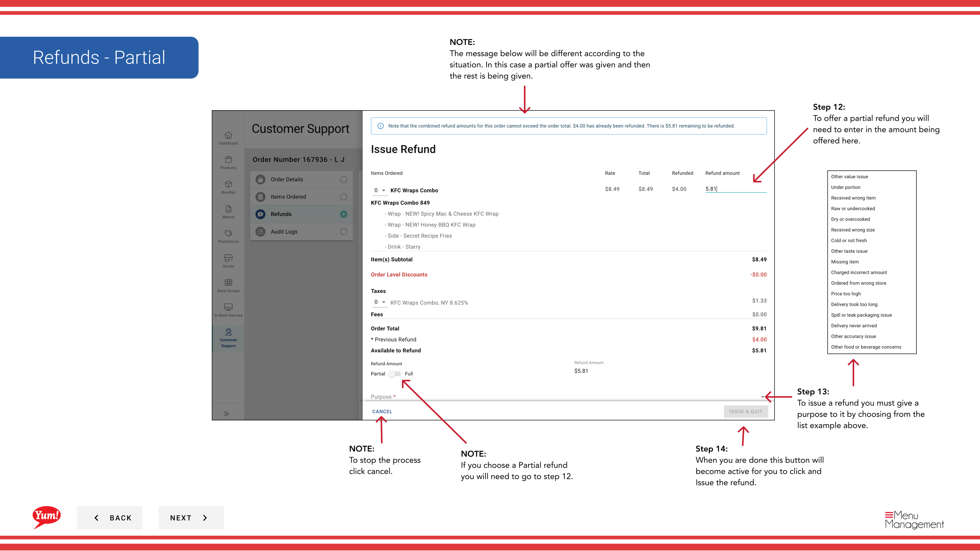Open the Refunds section

(301, 214)
